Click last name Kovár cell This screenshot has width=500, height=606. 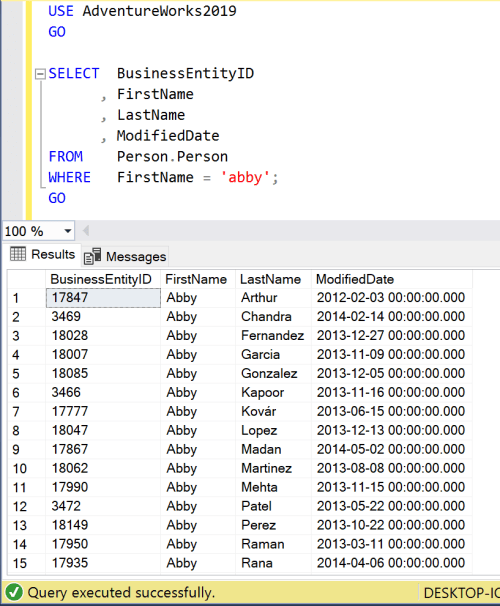pyautogui.click(x=273, y=411)
